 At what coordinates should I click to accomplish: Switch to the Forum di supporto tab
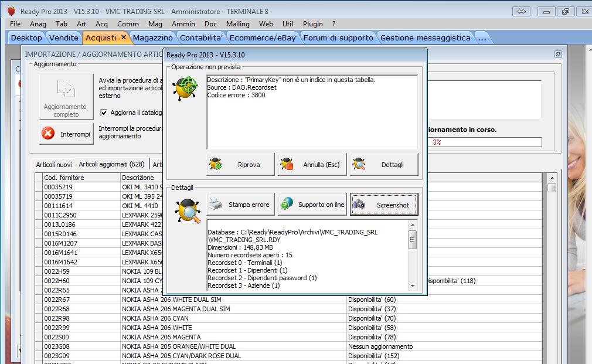coord(338,38)
